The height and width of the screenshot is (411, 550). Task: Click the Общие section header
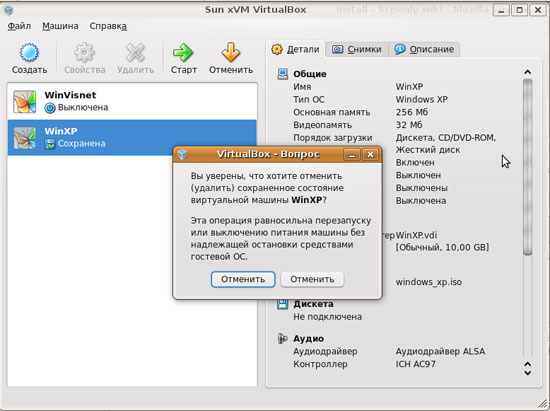click(x=310, y=74)
